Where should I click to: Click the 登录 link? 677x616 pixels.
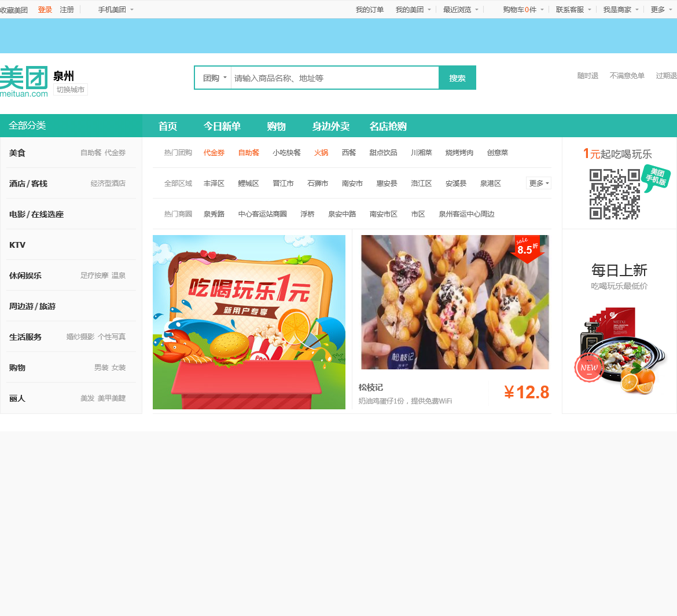coord(45,9)
